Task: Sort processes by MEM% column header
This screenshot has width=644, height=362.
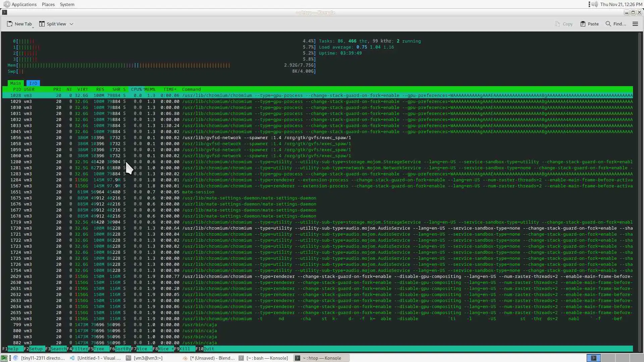Action: pos(150,89)
